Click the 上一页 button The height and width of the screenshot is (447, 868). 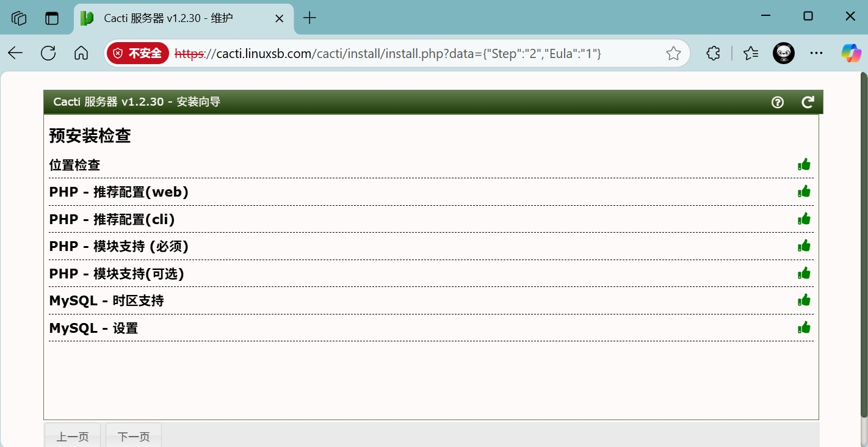pos(73,436)
